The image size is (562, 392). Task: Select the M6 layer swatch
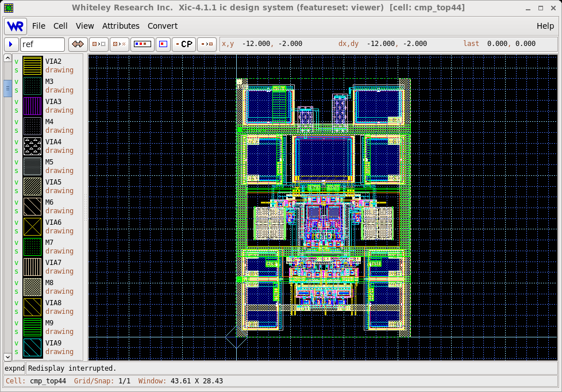[x=32, y=206]
